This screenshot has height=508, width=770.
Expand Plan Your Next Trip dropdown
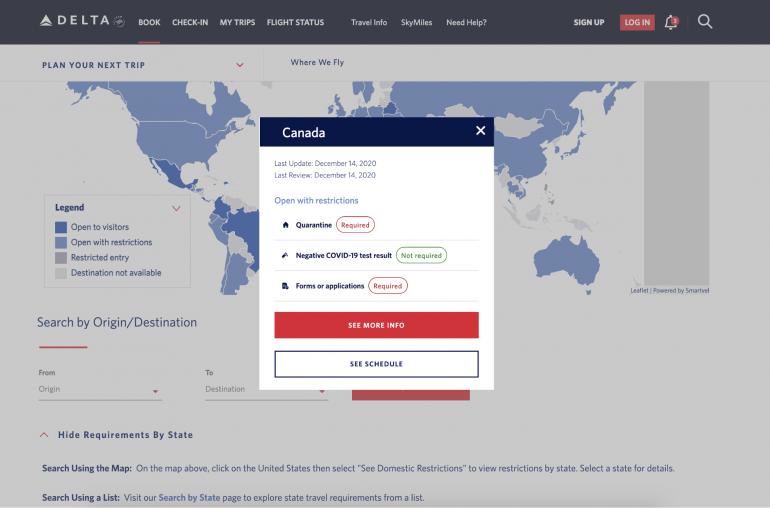[240, 65]
